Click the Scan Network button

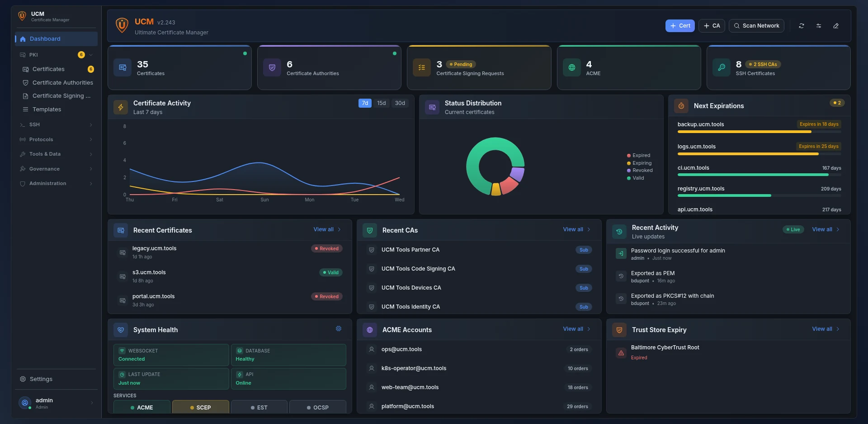coord(756,26)
